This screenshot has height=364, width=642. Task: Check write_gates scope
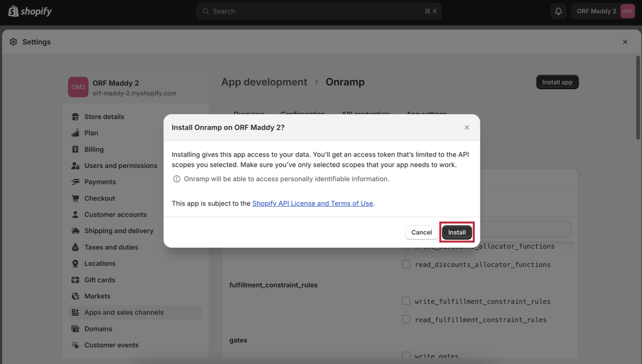[x=406, y=355]
